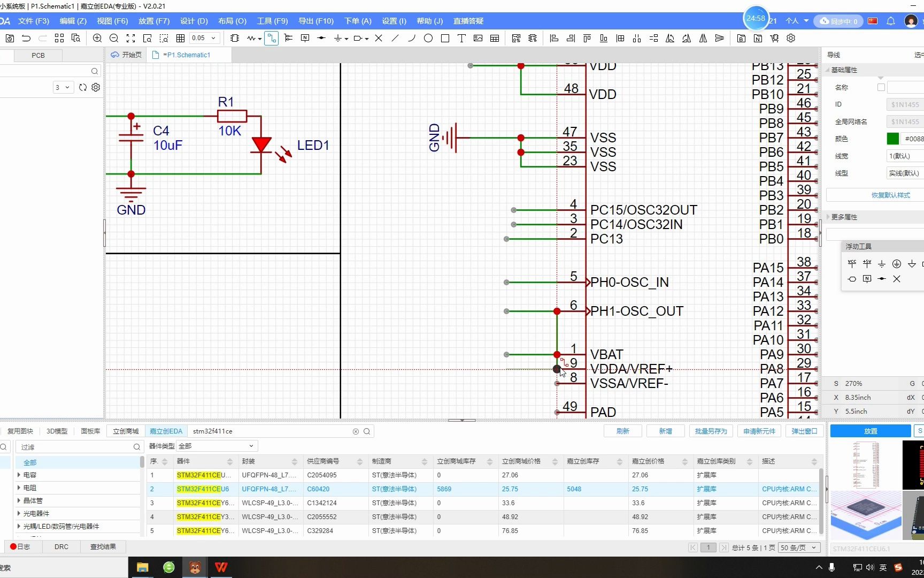Image resolution: width=924 pixels, height=578 pixels.
Task: Place +5V symbol from floating tools
Action: click(867, 263)
